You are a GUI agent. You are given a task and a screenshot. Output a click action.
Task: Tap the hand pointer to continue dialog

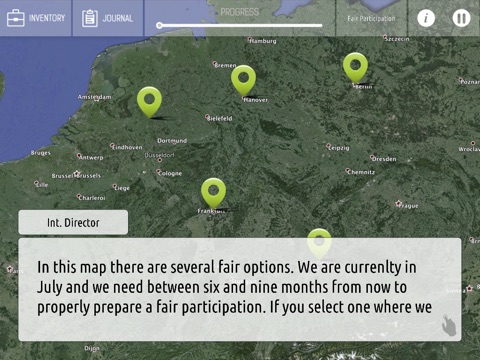[449, 325]
